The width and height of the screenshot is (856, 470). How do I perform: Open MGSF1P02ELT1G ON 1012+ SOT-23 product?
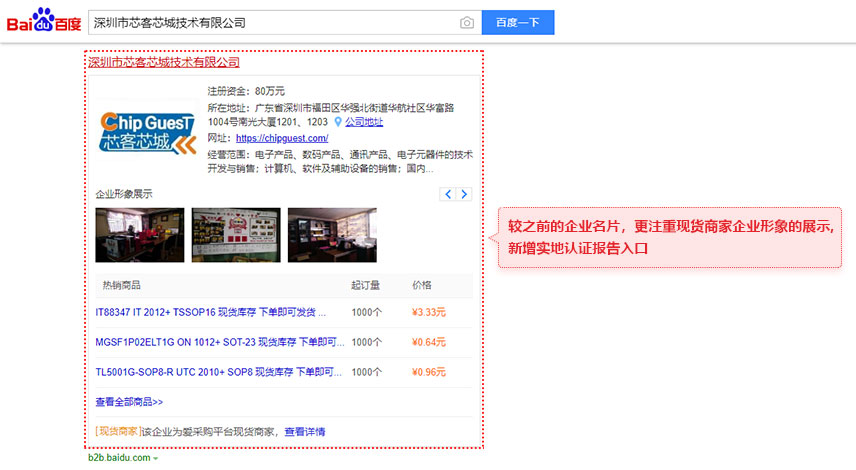tap(220, 342)
